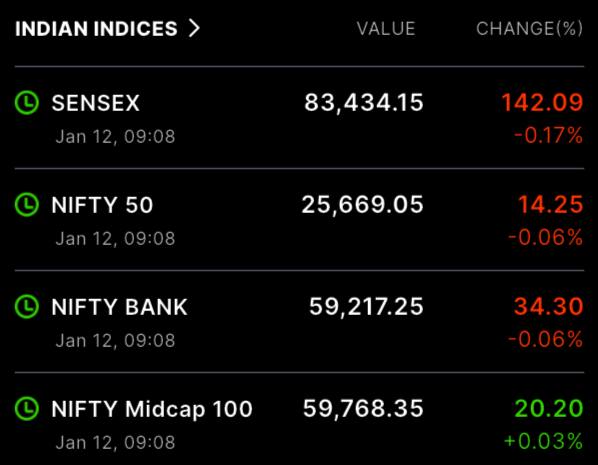Image resolution: width=598 pixels, height=465 pixels.
Task: Select the Midcap 100 value 59,768.35
Action: tap(363, 409)
